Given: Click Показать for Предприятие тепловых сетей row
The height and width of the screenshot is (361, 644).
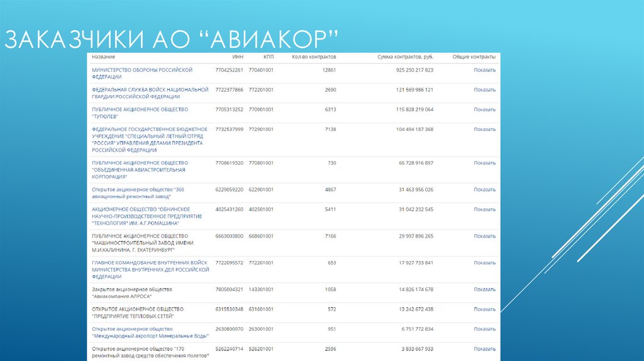Looking at the screenshot, I should (x=485, y=309).
